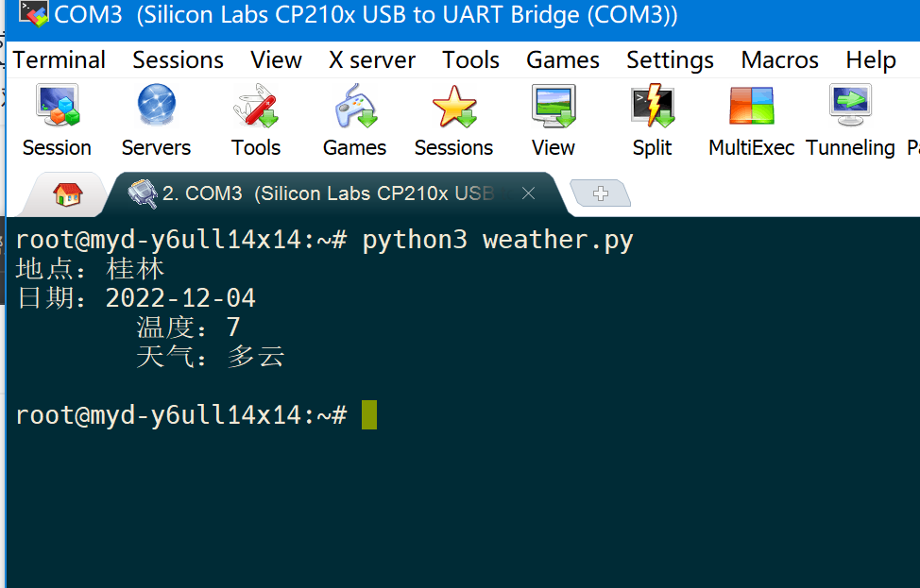This screenshot has width=920, height=588.
Task: Open the View monitor icon
Action: (553, 106)
